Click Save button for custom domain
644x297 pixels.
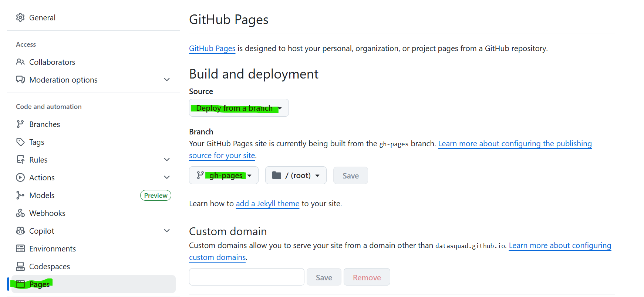pyautogui.click(x=324, y=277)
